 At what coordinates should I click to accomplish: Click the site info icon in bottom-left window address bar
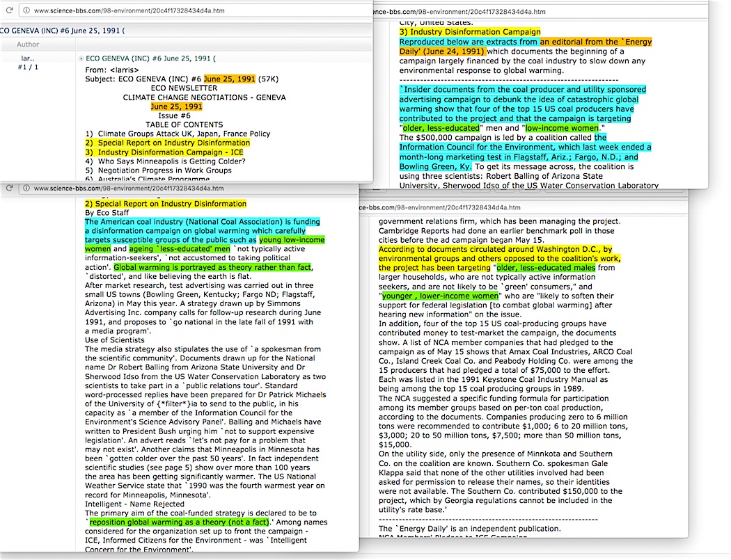point(26,188)
